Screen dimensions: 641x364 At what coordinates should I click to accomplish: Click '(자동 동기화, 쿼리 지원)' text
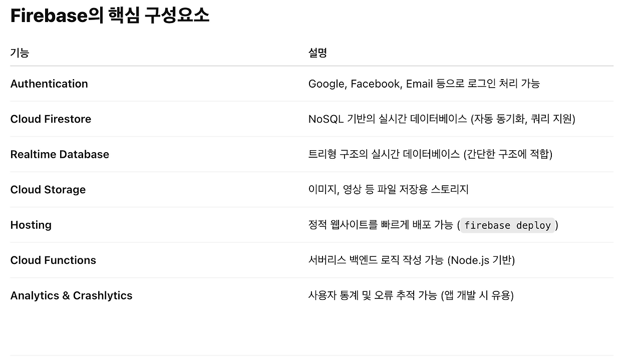click(523, 119)
